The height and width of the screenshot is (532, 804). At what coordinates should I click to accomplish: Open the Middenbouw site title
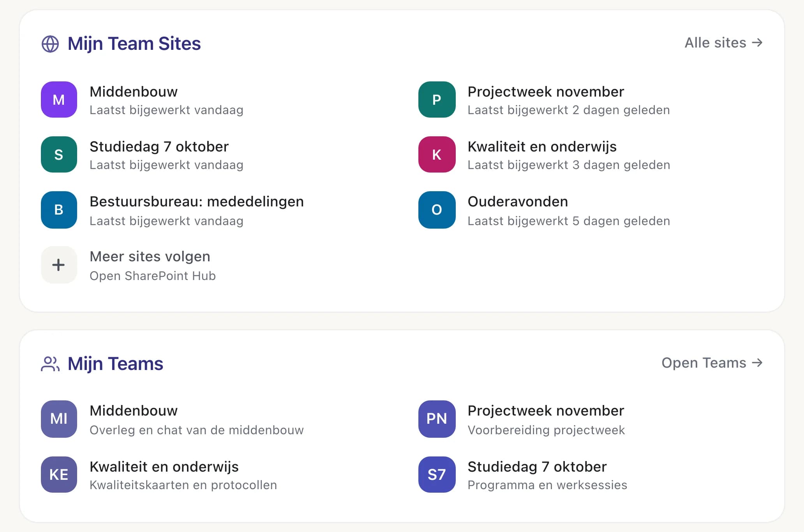(x=134, y=92)
